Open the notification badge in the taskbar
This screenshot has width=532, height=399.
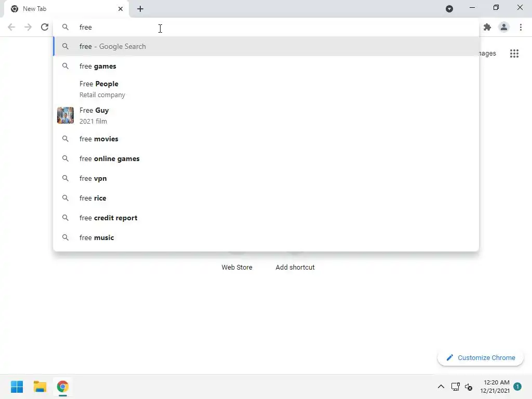click(x=517, y=387)
